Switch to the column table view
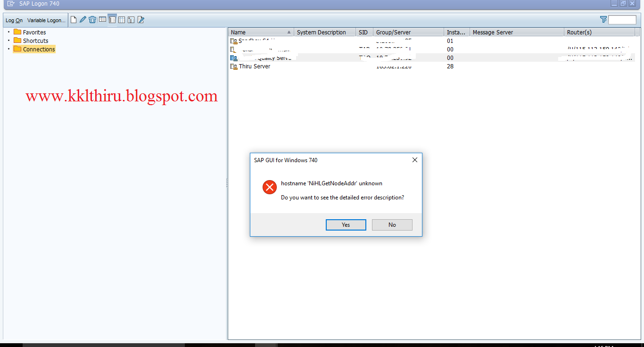The image size is (644, 347). (x=121, y=19)
